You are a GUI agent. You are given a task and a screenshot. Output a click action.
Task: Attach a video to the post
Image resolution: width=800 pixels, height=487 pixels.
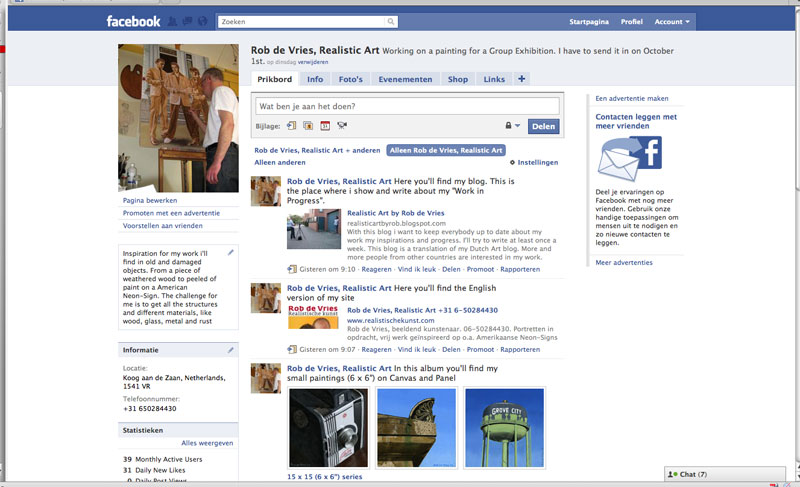pos(342,125)
